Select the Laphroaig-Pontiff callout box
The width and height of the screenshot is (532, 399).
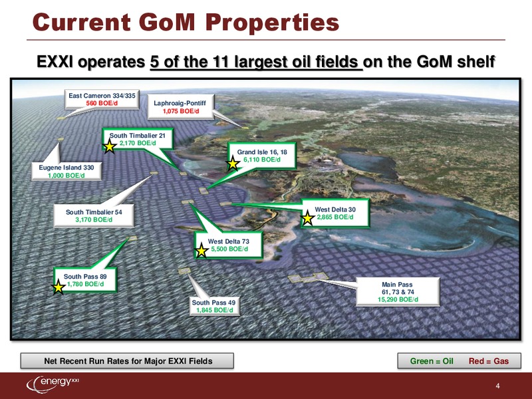tap(180, 107)
